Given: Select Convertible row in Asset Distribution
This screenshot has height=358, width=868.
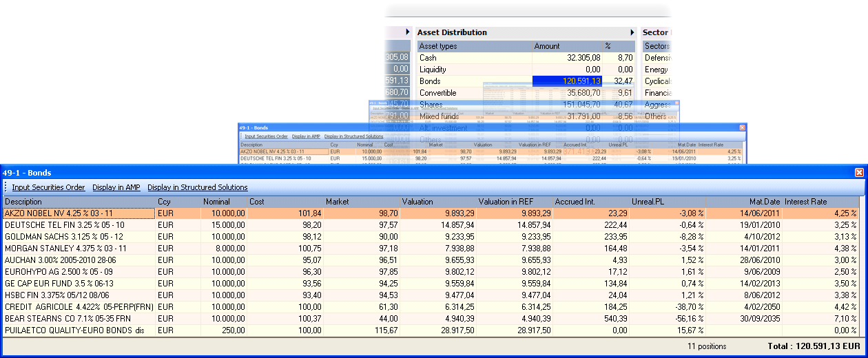Looking at the screenshot, I should click(x=526, y=93).
